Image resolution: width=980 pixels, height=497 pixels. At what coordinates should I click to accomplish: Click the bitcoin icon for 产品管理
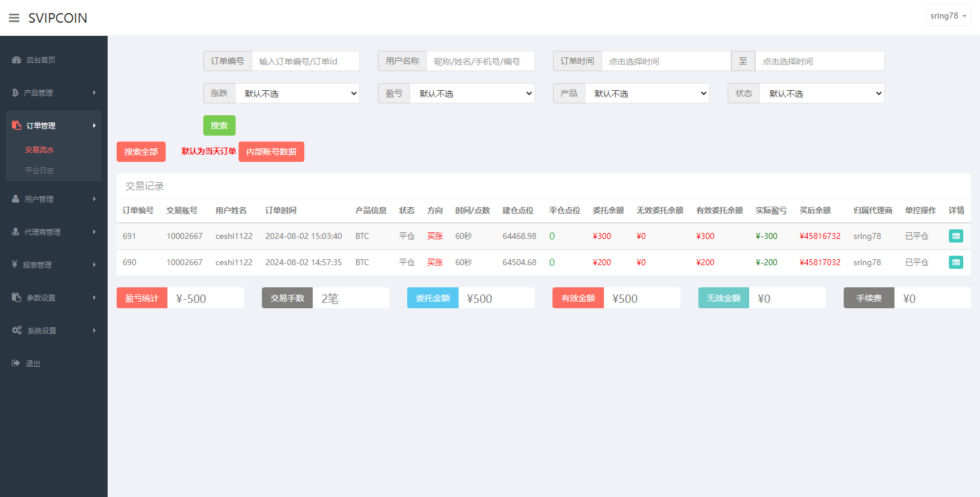click(x=16, y=93)
